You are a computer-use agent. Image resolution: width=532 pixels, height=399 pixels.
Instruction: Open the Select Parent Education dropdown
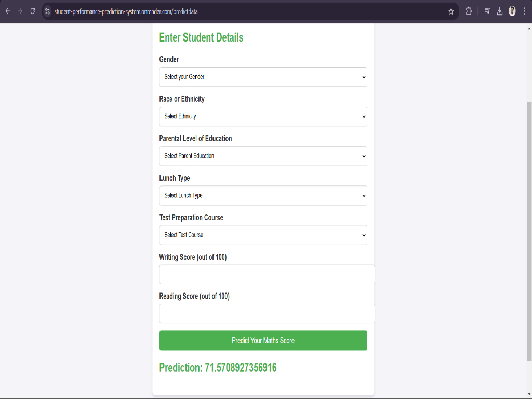tap(263, 156)
